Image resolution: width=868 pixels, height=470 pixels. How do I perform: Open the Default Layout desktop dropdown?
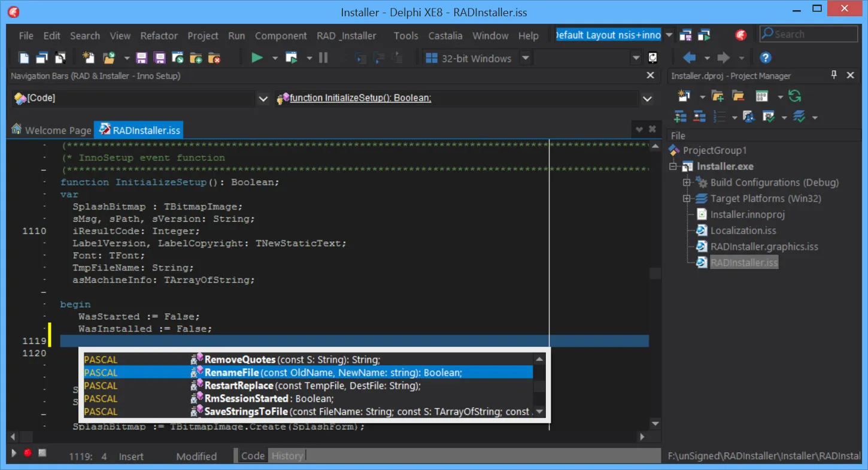[x=669, y=35]
